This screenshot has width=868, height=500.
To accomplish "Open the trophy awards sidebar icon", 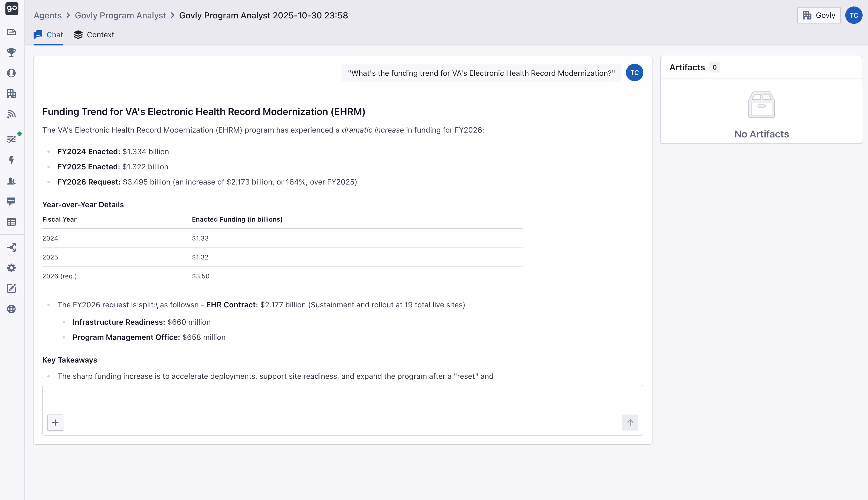I will [x=11, y=52].
